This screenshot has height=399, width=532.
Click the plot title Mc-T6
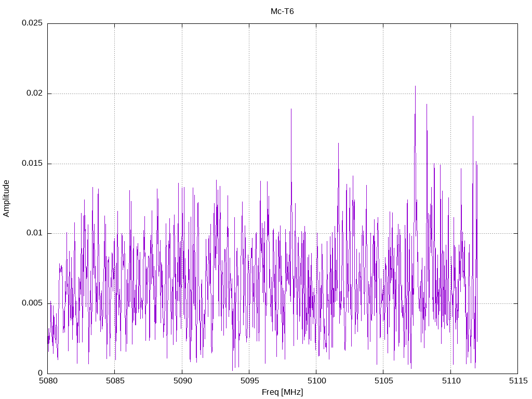pyautogui.click(x=282, y=11)
